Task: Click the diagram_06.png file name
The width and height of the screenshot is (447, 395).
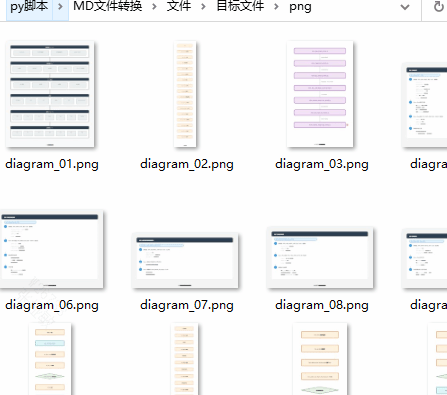Action: (x=52, y=305)
